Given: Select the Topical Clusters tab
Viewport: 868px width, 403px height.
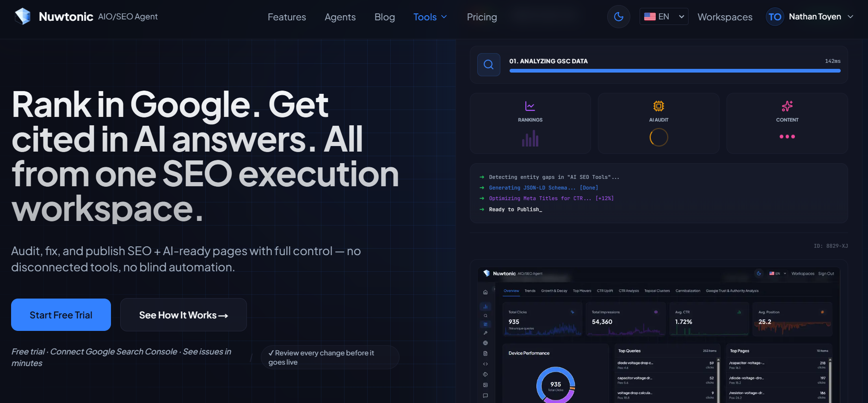Looking at the screenshot, I should click(x=657, y=291).
